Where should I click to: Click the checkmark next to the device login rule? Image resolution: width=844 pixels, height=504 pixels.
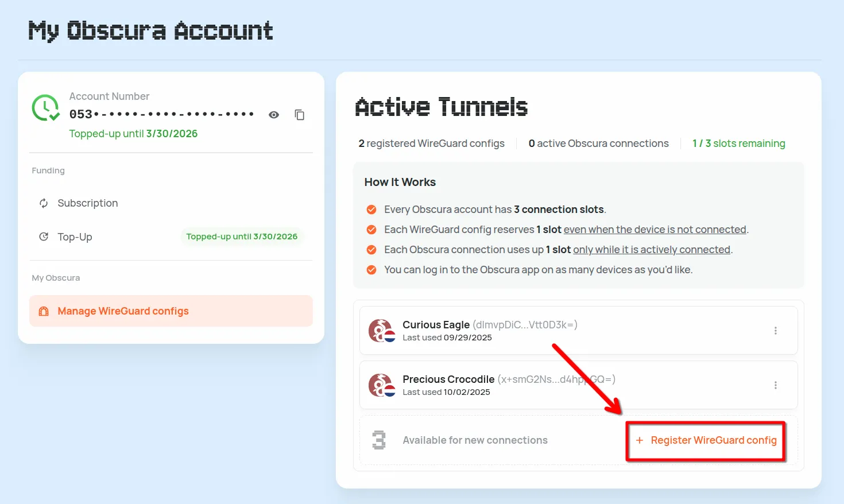coord(371,269)
